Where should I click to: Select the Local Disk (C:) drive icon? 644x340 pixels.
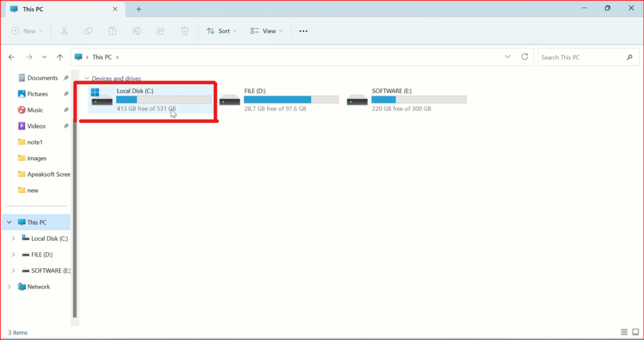click(x=101, y=97)
